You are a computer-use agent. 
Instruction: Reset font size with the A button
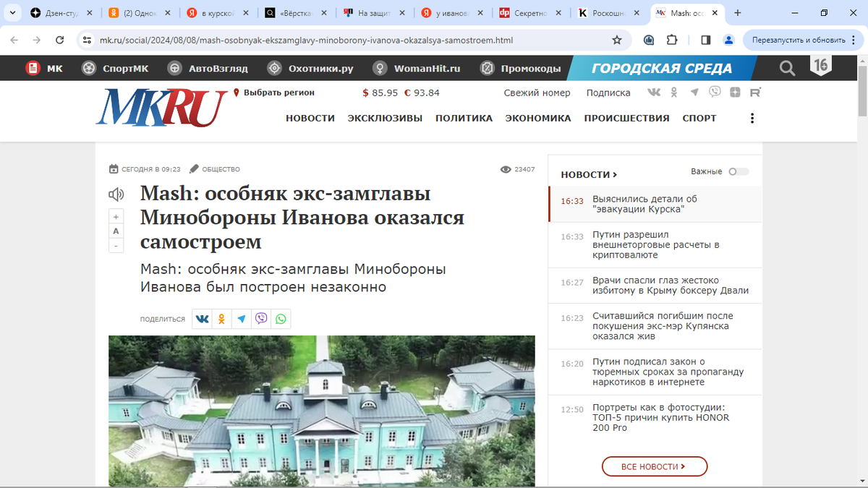(x=116, y=231)
